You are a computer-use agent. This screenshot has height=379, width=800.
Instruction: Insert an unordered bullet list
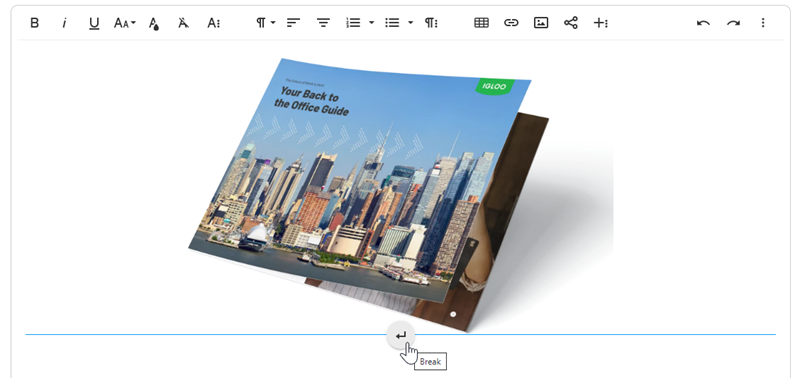392,23
